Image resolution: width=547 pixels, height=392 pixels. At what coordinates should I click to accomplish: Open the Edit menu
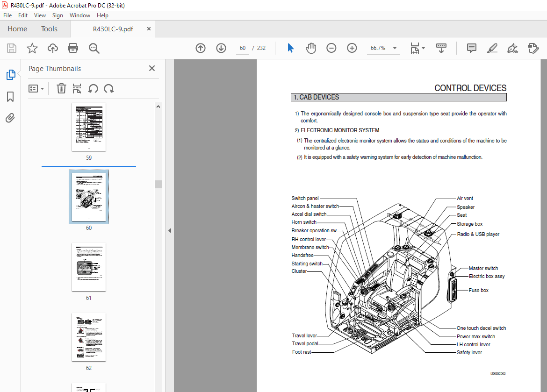pos(23,15)
